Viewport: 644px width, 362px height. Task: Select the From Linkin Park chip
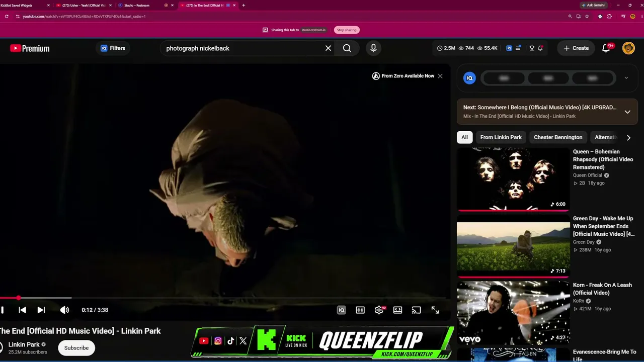coord(501,137)
